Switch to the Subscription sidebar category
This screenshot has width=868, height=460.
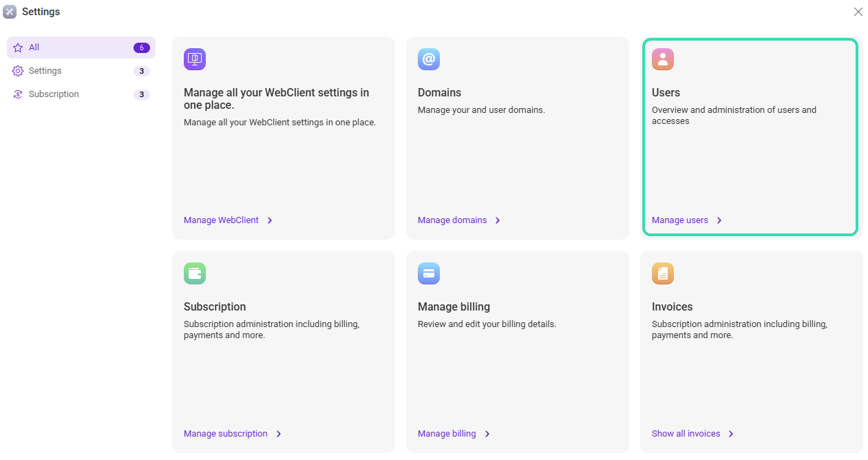coord(54,94)
